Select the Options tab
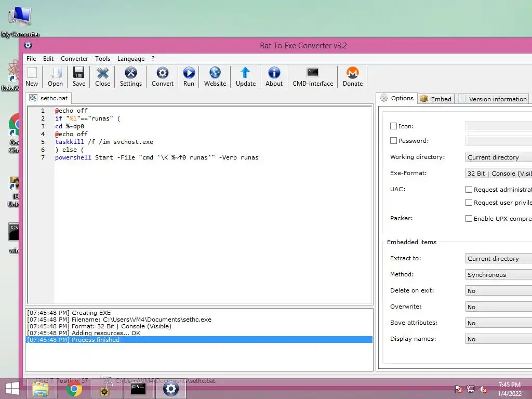Image resolution: width=532 pixels, height=399 pixels. coord(396,98)
